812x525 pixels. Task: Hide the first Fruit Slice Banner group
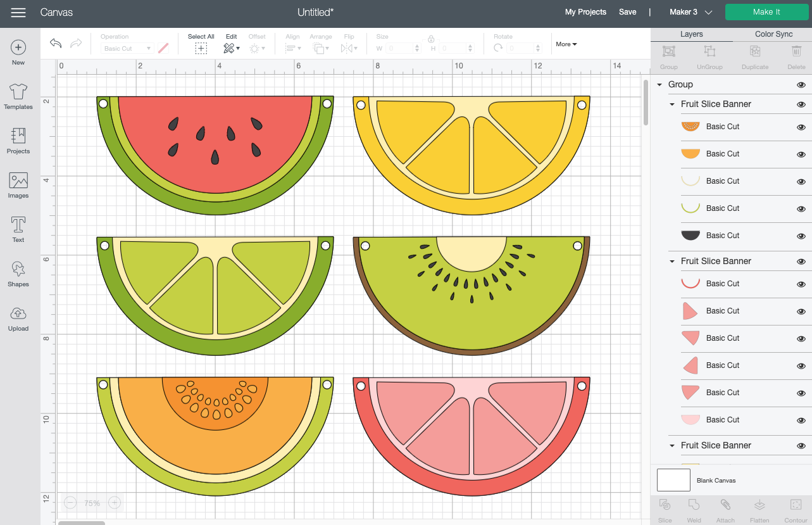[801, 104]
